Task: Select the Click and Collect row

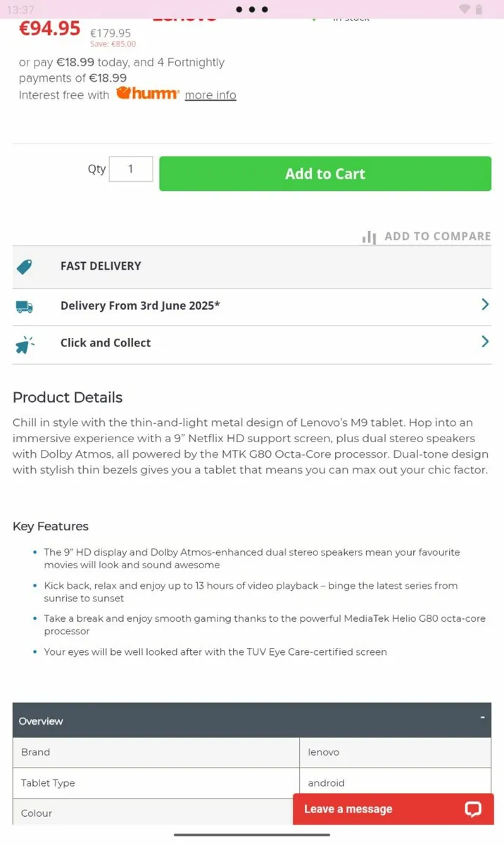Action: tap(252, 345)
